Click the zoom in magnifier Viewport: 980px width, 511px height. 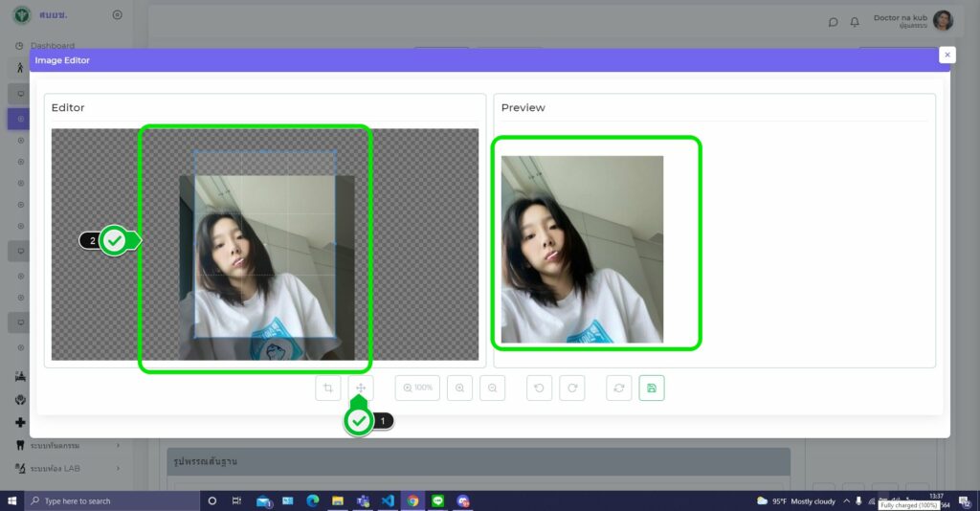460,388
